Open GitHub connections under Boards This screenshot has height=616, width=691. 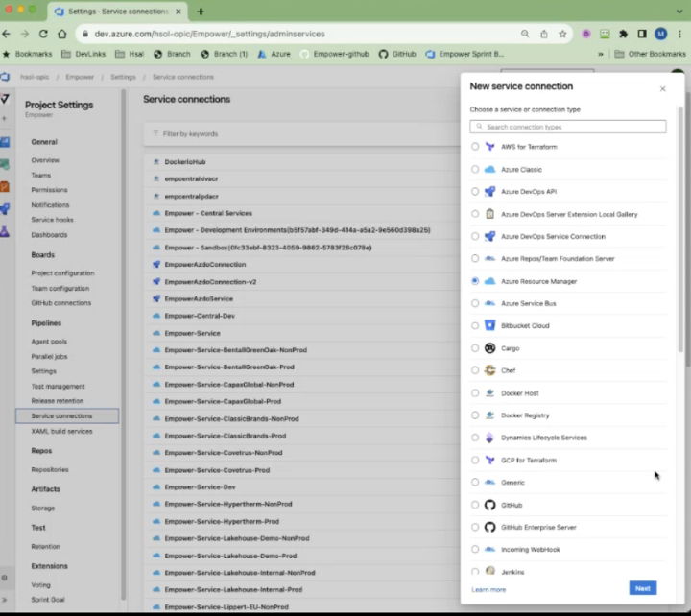tap(60, 303)
